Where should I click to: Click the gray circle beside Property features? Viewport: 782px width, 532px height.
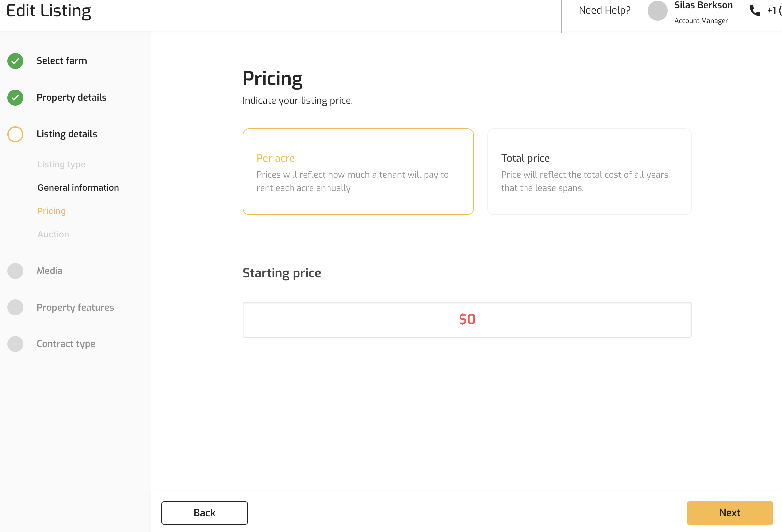coord(15,308)
